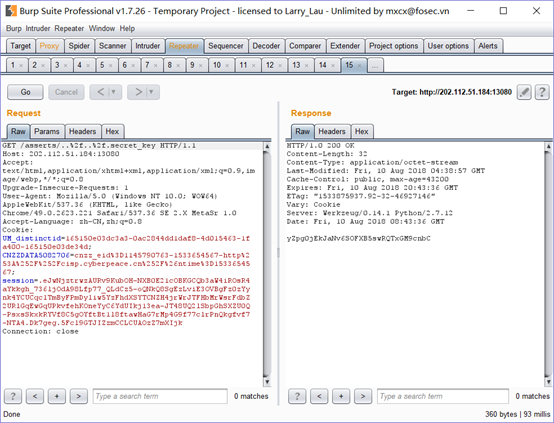554x423 pixels.
Task: Open the response Hex tab
Action: (x=361, y=131)
